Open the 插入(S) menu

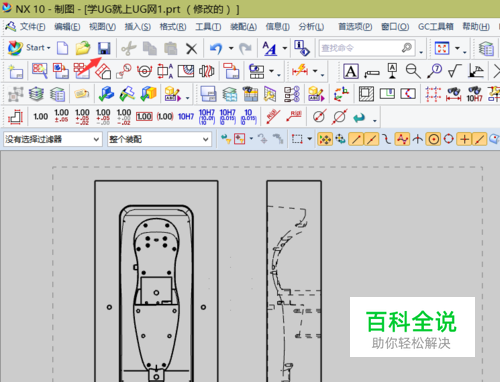pyautogui.click(x=137, y=26)
